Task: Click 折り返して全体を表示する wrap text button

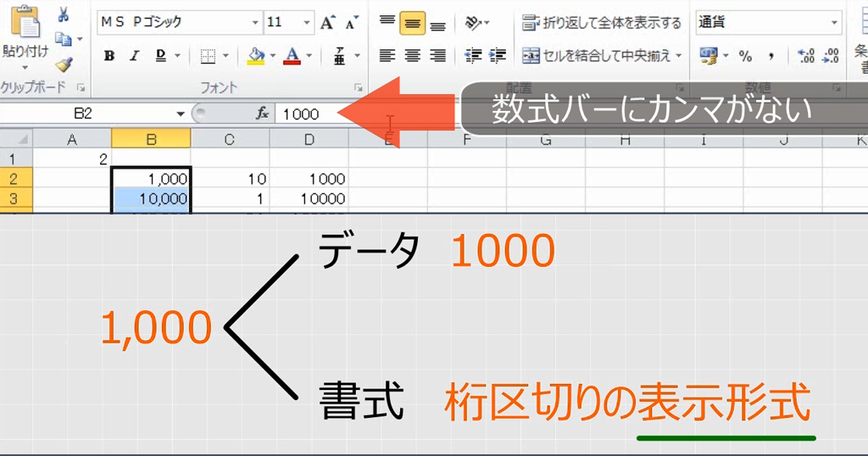Action: [x=602, y=23]
